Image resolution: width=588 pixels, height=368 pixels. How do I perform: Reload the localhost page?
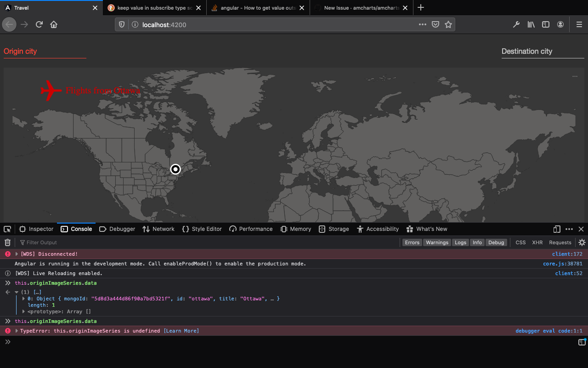40,24
